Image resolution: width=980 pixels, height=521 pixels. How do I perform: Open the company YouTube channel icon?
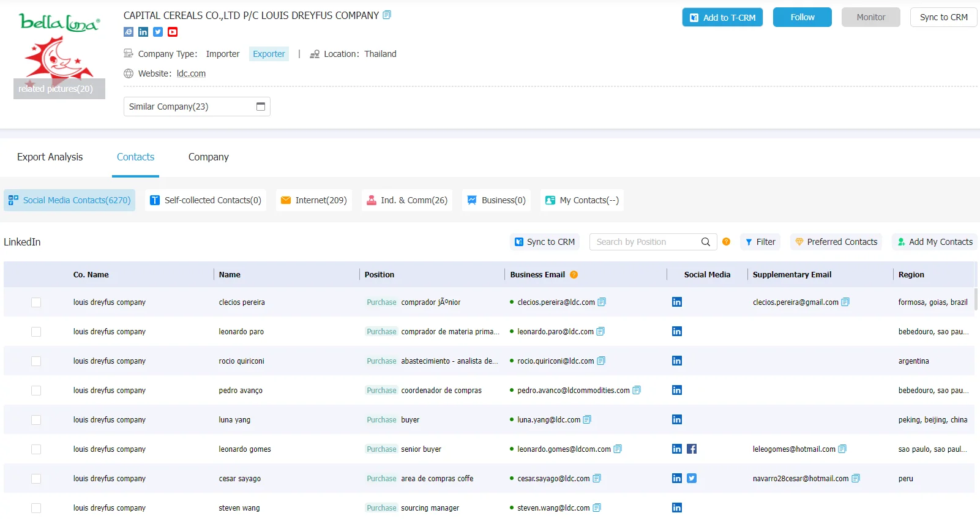[x=173, y=32]
